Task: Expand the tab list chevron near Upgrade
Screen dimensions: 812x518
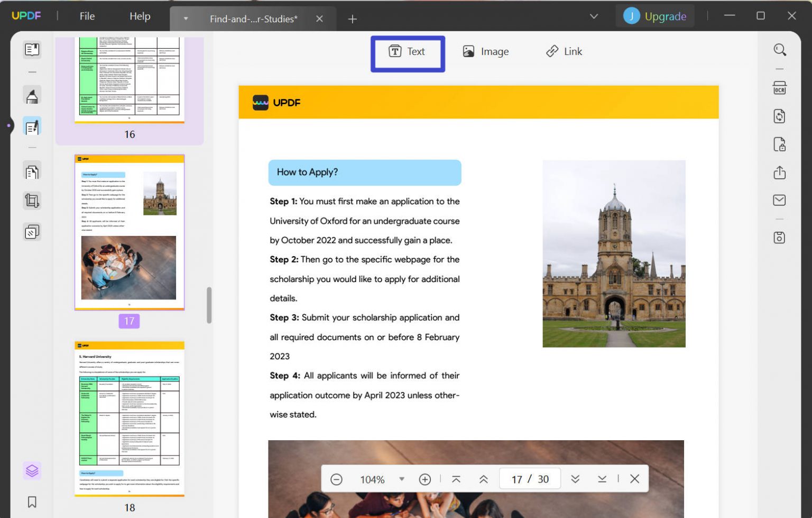Action: tap(594, 16)
